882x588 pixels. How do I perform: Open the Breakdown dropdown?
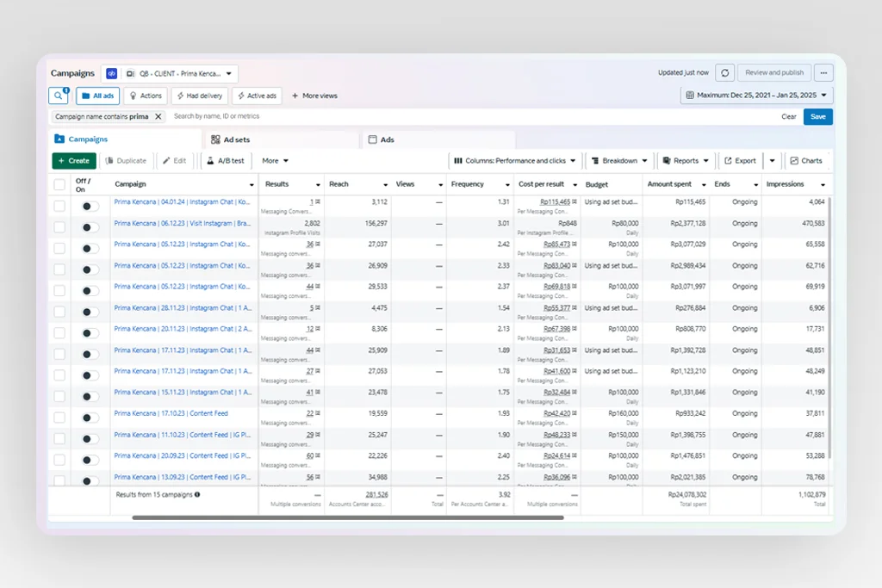click(x=618, y=161)
